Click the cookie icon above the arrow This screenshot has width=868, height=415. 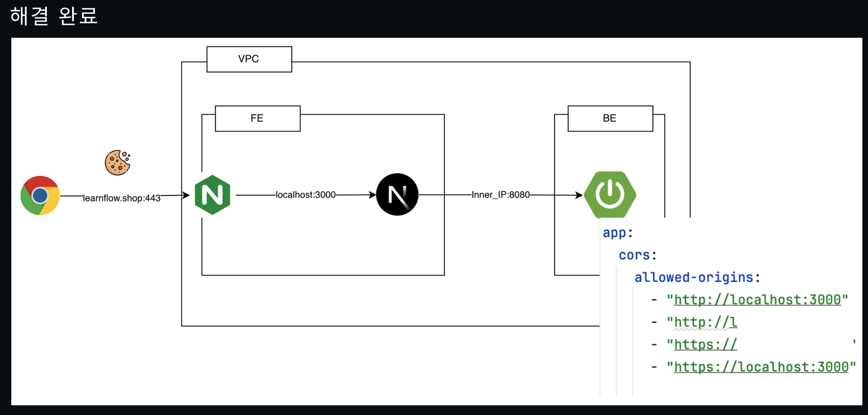(118, 163)
